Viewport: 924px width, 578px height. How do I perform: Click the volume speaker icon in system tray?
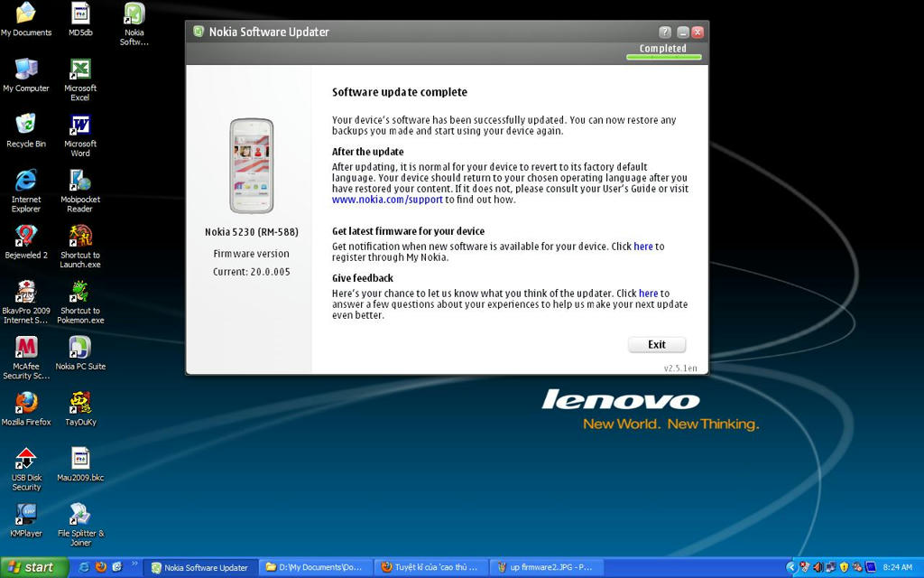tap(818, 567)
